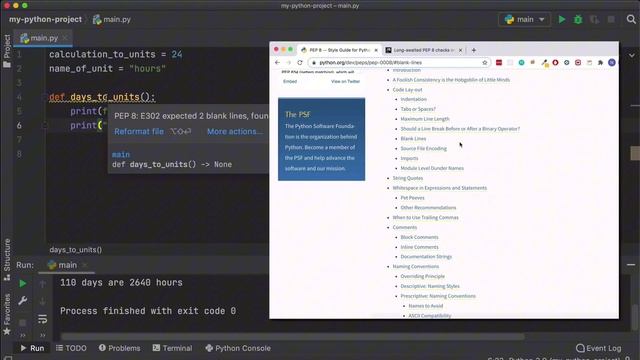
Task: Open the browser extensions puzzle icon
Action: tap(600, 62)
